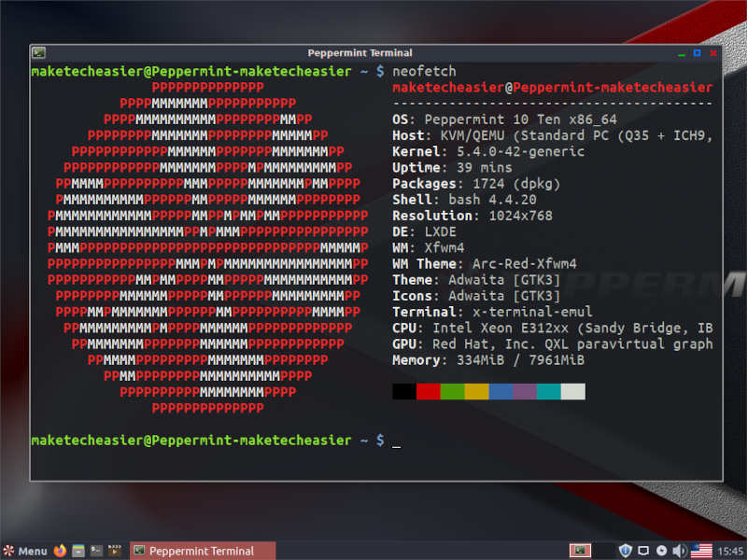Open the calendar by clicking the 15:45 clock
Viewport: 748px width, 560px height.
pyautogui.click(x=729, y=551)
